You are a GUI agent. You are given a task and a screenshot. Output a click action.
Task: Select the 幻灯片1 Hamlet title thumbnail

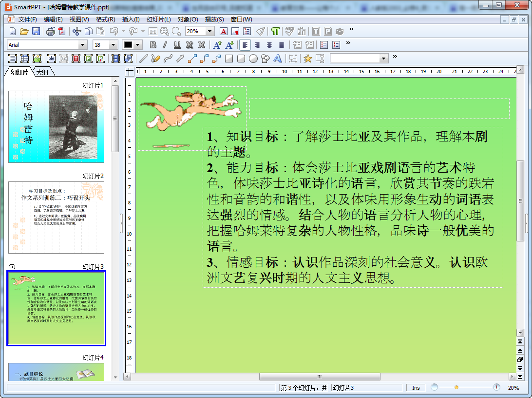coord(57,127)
